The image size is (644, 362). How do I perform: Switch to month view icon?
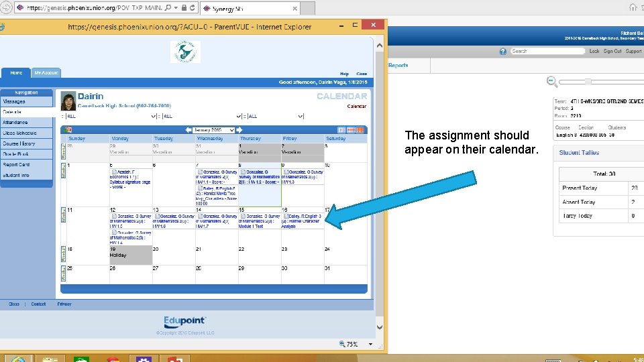pyautogui.click(x=360, y=129)
